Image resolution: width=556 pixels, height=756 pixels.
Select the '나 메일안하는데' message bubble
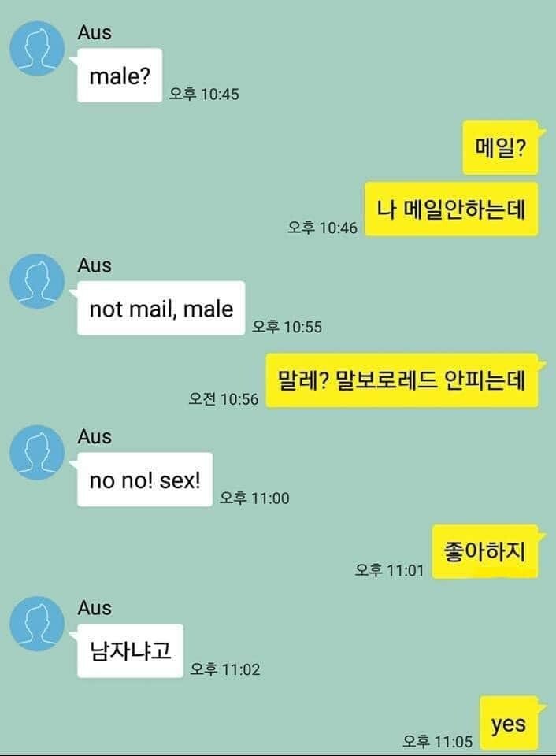tap(451, 209)
